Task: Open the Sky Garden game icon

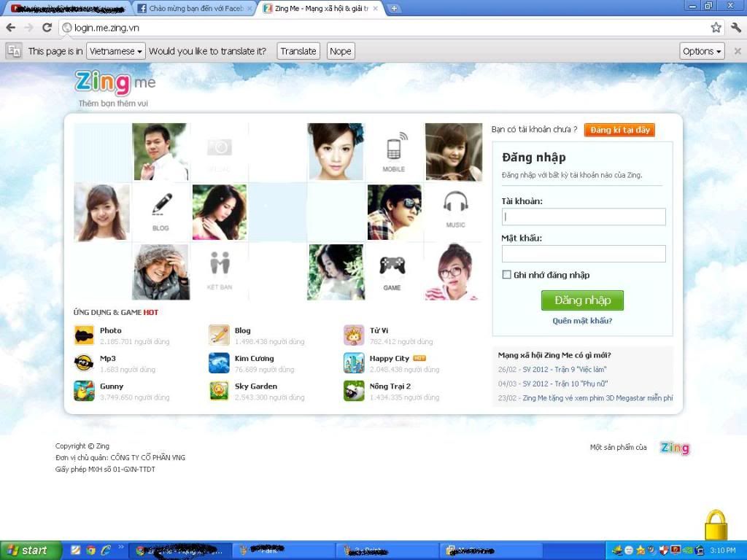Action: click(219, 391)
